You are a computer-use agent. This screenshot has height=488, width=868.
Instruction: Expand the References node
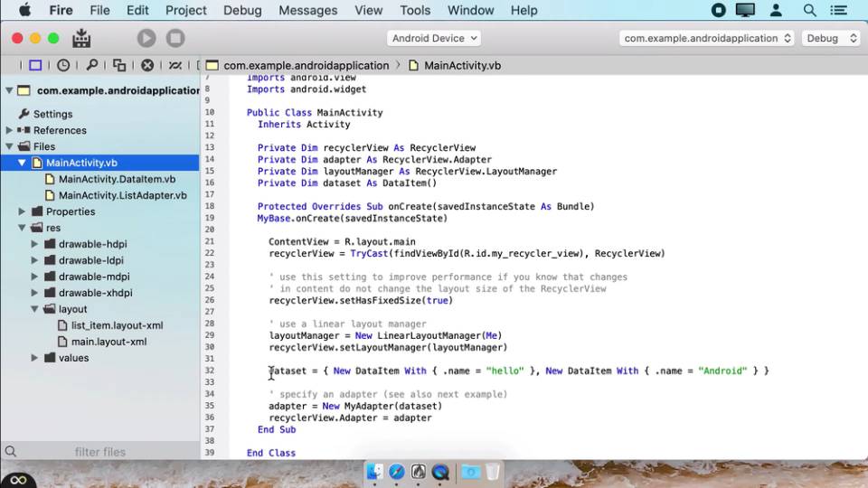click(10, 130)
